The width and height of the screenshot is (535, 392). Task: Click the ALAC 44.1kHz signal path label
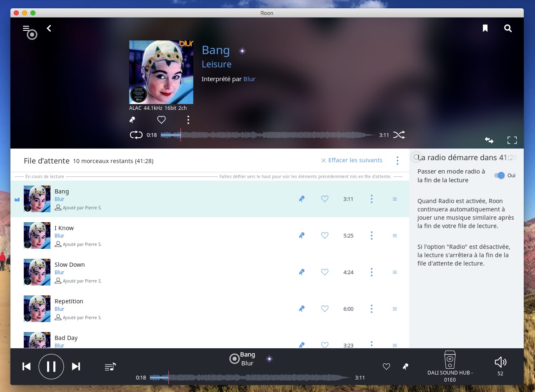tap(158, 108)
